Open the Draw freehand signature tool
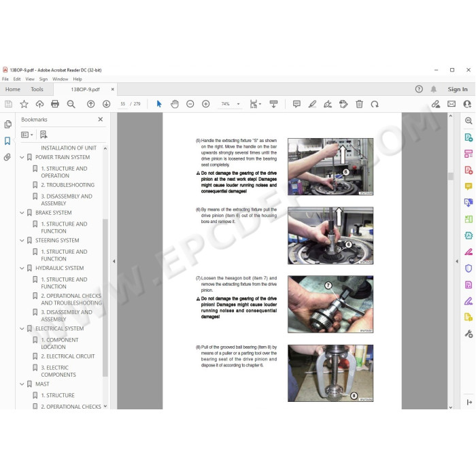 point(328,104)
